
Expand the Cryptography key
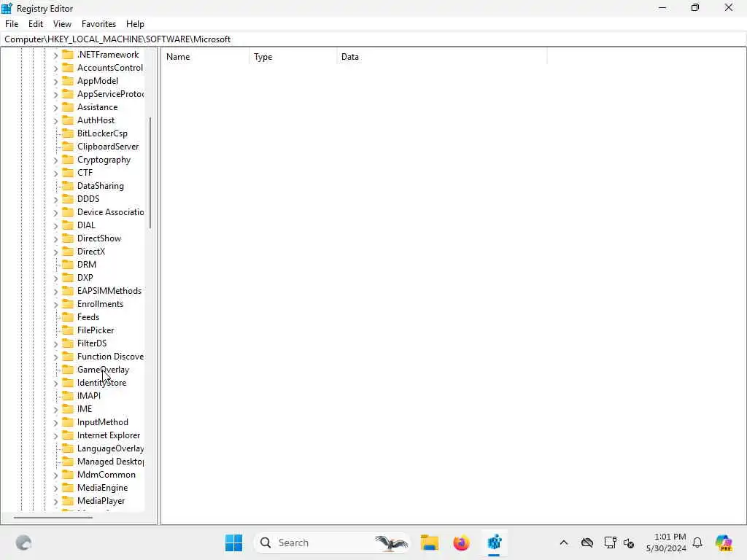[55, 160]
